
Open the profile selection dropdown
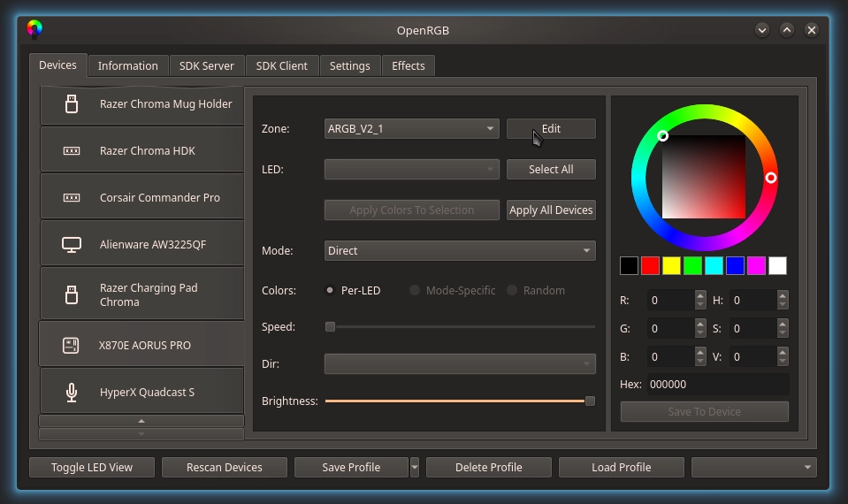754,467
